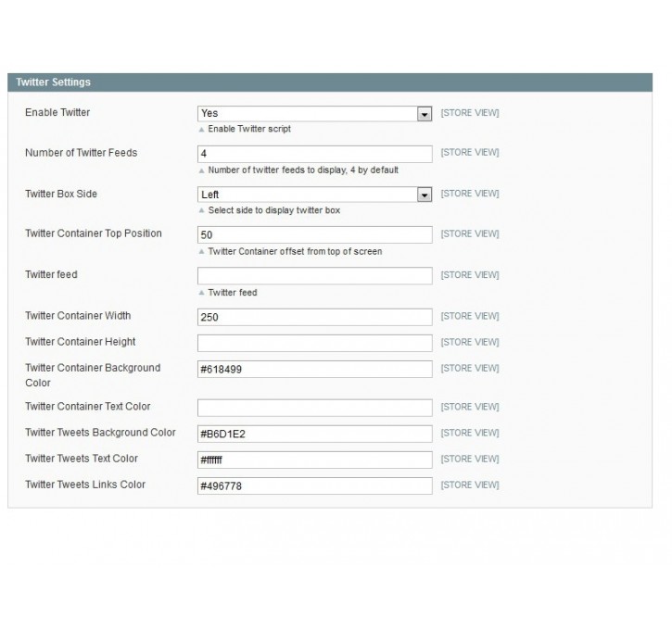Click the Twitter Tweets Text Color field
This screenshot has width=672, height=630.
314,460
